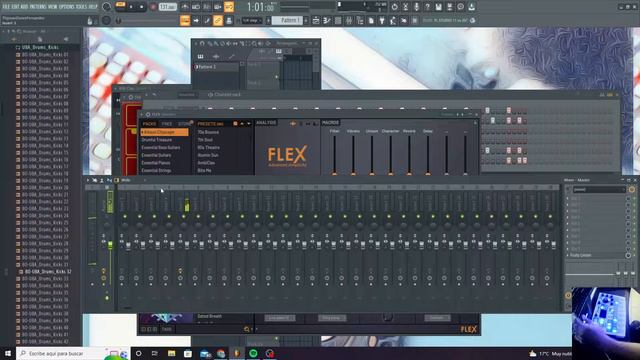This screenshot has height=360, width=640.
Task: Open Windows Start menu
Action: pos(8,353)
